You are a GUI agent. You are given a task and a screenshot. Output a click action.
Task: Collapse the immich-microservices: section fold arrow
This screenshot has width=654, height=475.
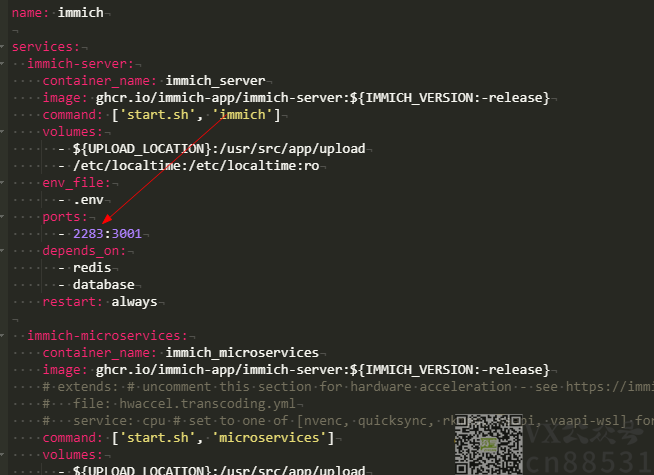(2, 336)
